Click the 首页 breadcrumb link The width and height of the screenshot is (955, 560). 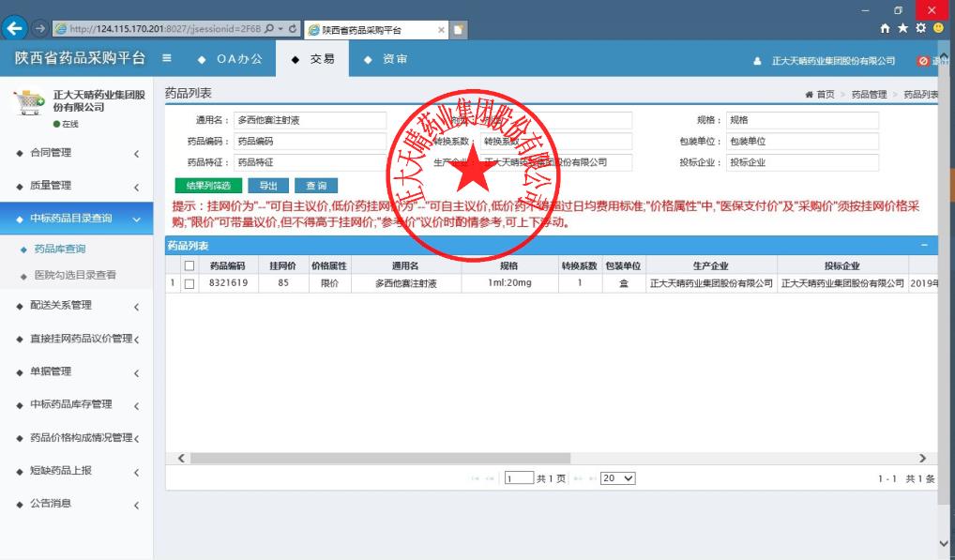click(x=826, y=95)
